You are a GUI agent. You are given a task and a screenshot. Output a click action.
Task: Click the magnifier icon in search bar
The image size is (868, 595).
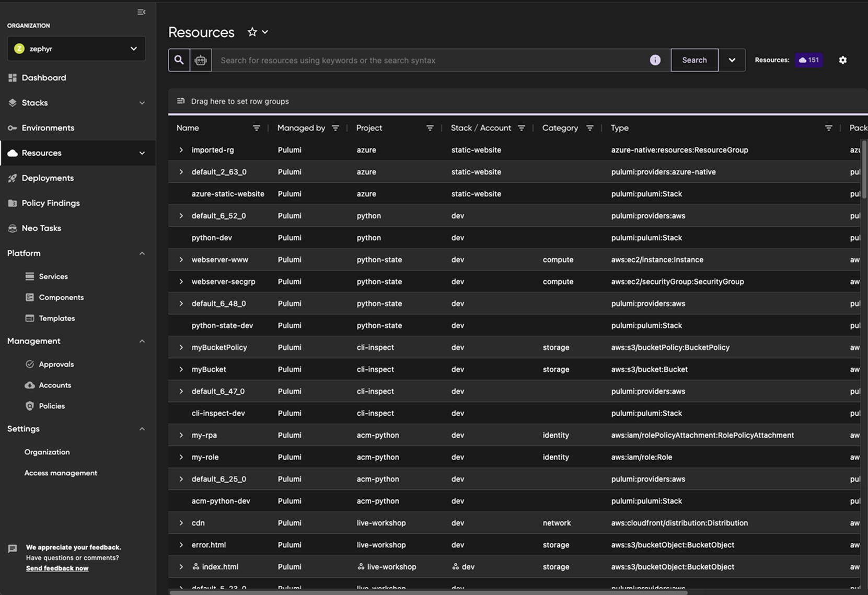tap(179, 60)
